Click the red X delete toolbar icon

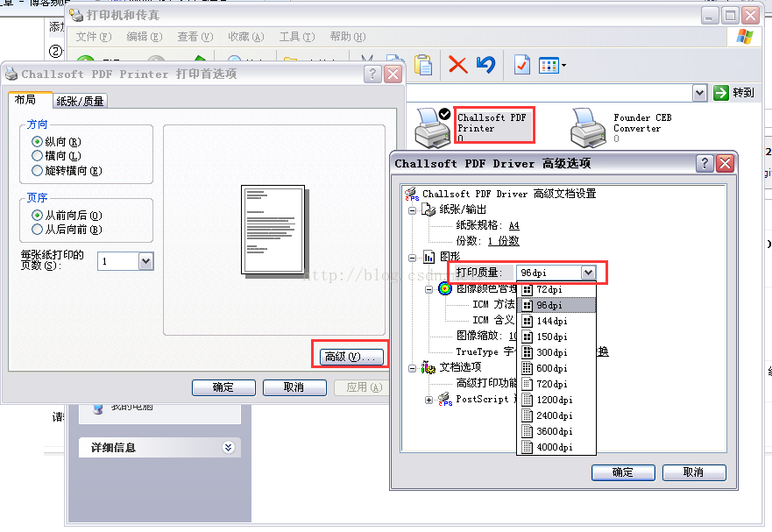458,65
